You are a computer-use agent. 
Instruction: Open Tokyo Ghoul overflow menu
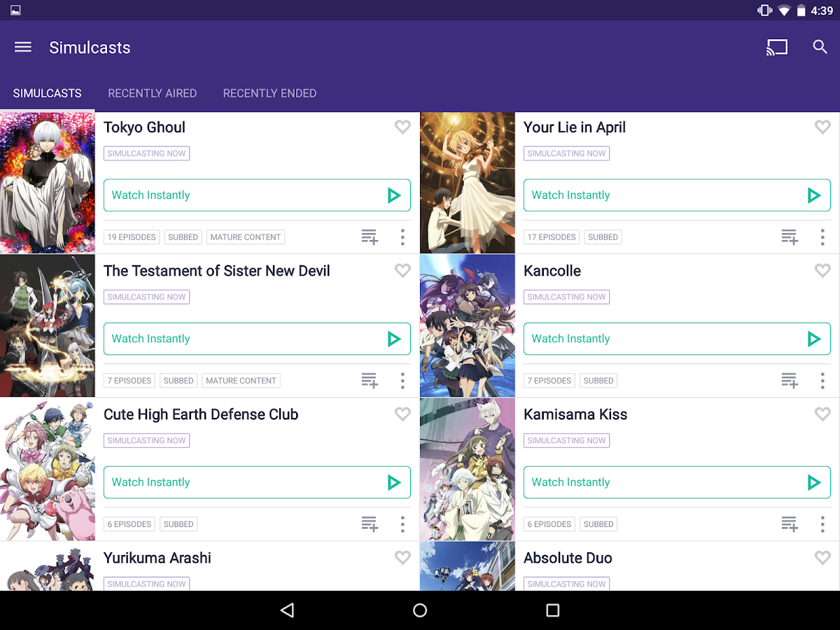click(x=402, y=237)
